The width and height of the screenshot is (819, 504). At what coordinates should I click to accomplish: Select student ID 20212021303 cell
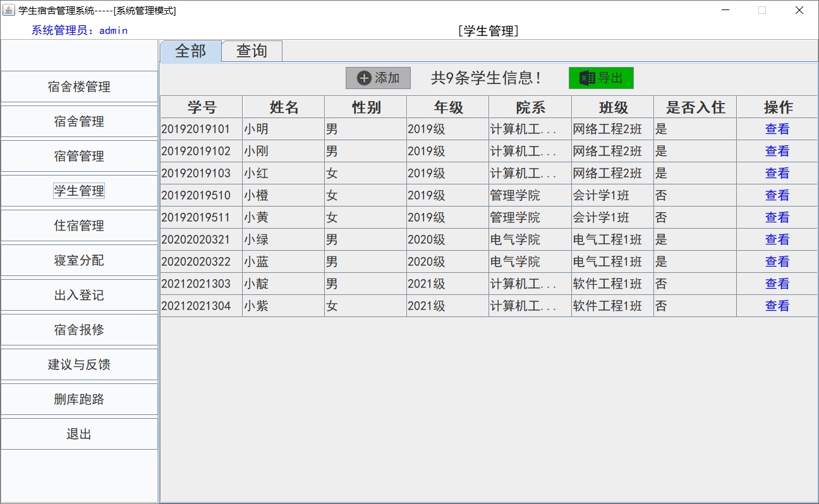[202, 284]
